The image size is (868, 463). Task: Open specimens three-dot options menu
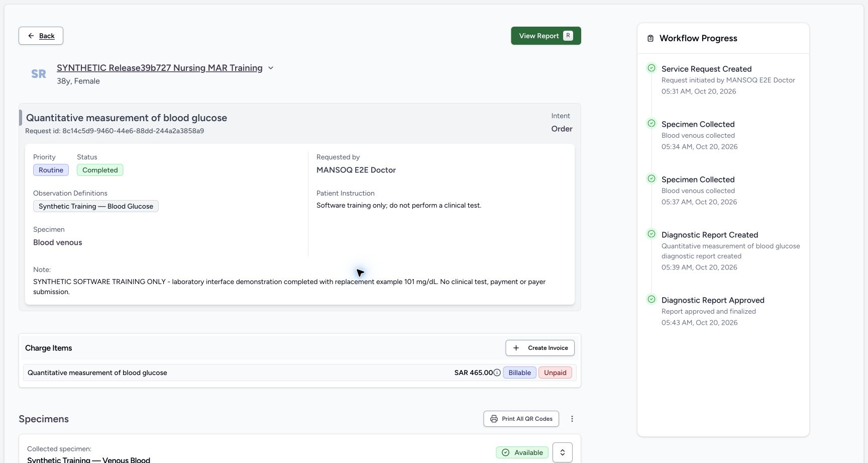572,419
